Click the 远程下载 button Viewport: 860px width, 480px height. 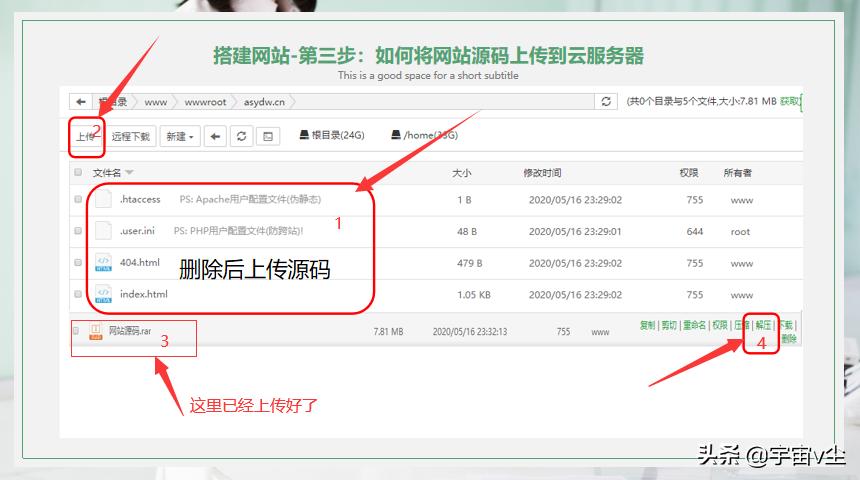pos(131,136)
